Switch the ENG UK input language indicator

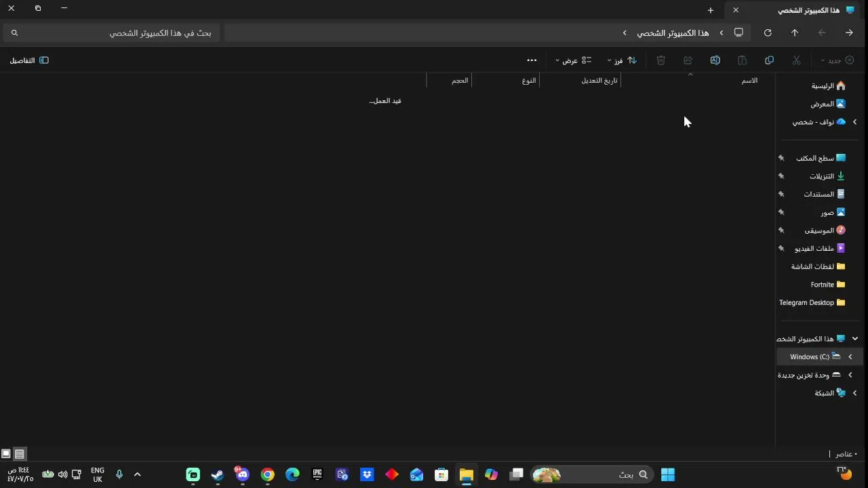point(98,474)
